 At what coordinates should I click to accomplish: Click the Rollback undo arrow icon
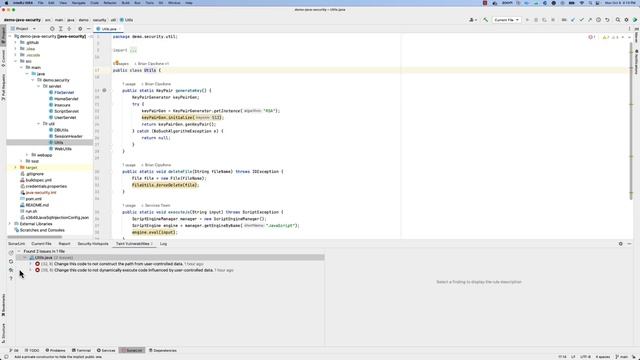pos(607,20)
